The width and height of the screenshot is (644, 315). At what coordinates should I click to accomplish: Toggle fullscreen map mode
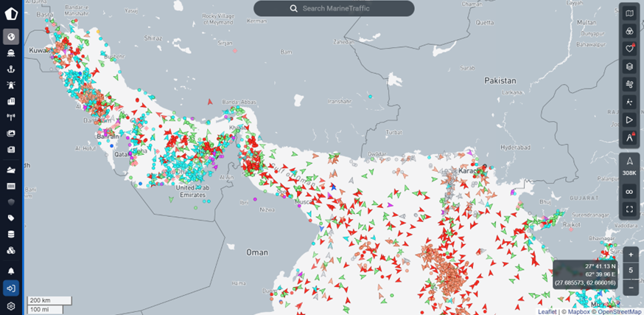click(x=629, y=209)
